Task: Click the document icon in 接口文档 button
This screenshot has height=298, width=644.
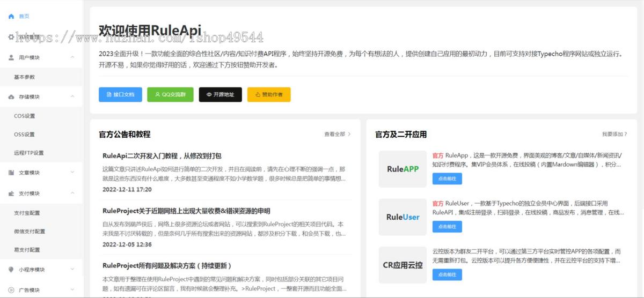Action: point(109,94)
